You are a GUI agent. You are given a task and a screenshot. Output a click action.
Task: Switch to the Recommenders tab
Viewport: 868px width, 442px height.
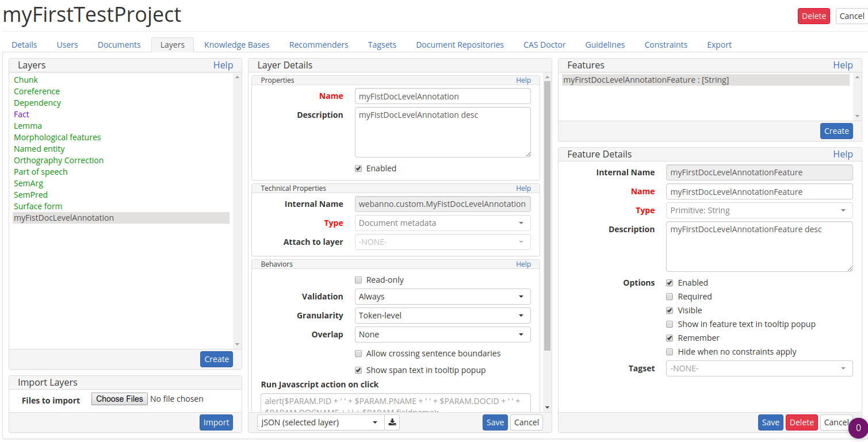319,44
